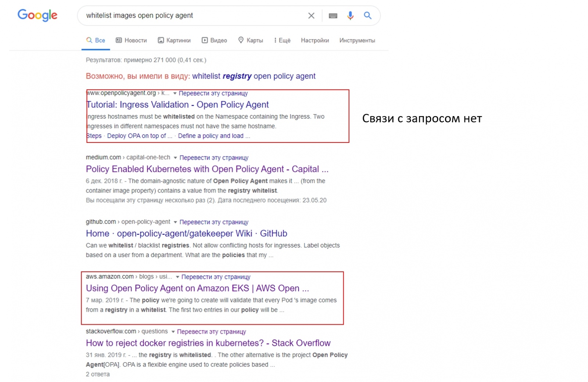Open Карты search via its pin icon
This screenshot has width=588, height=382.
[x=241, y=40]
